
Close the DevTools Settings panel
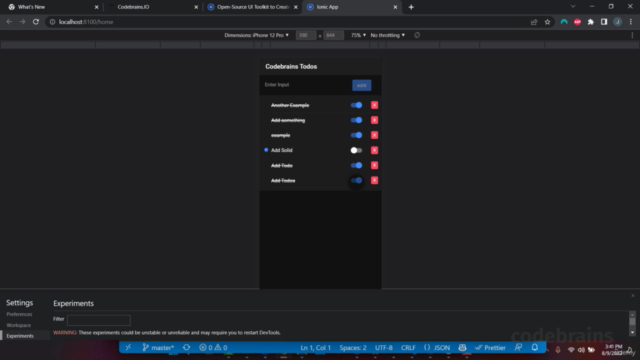click(633, 296)
